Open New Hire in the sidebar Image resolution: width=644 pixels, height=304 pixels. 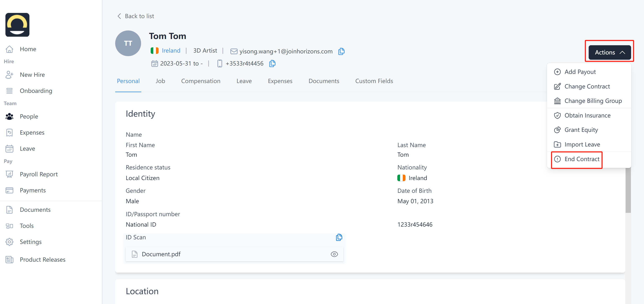(32, 75)
